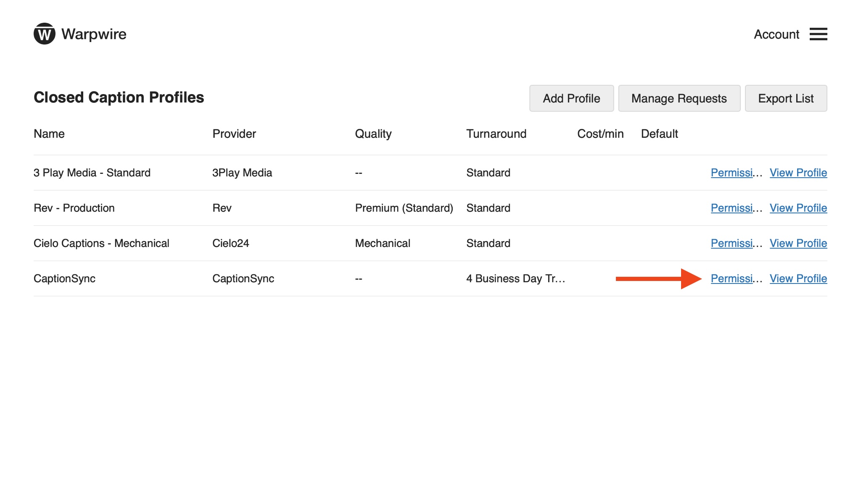Open Permissions for 3 Play Media - Standard

point(736,173)
